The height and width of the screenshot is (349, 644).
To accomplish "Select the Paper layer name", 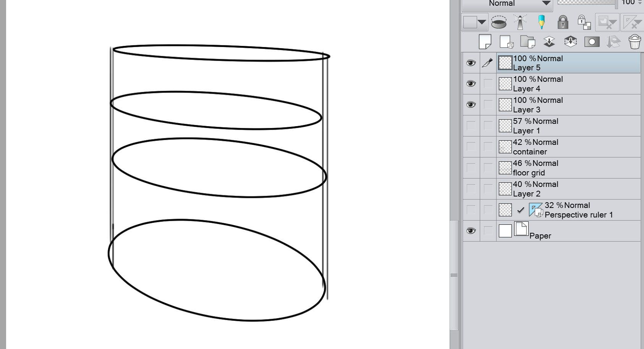I will pos(540,236).
